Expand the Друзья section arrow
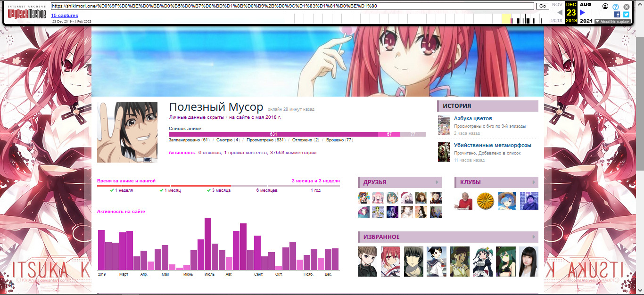 [x=437, y=182]
